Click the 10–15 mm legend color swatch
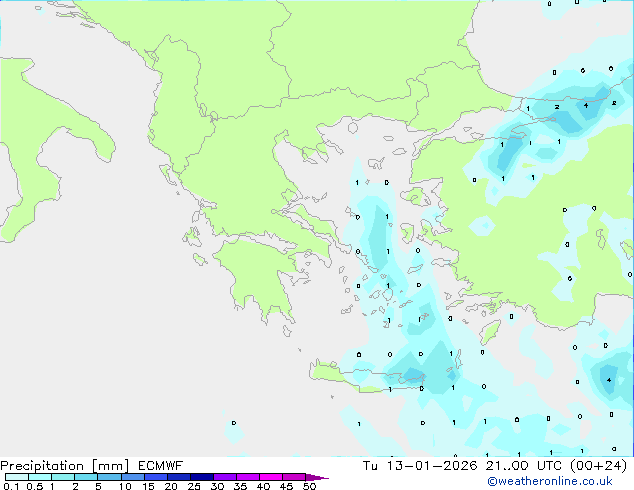This screenshot has width=634, height=490. (132, 477)
